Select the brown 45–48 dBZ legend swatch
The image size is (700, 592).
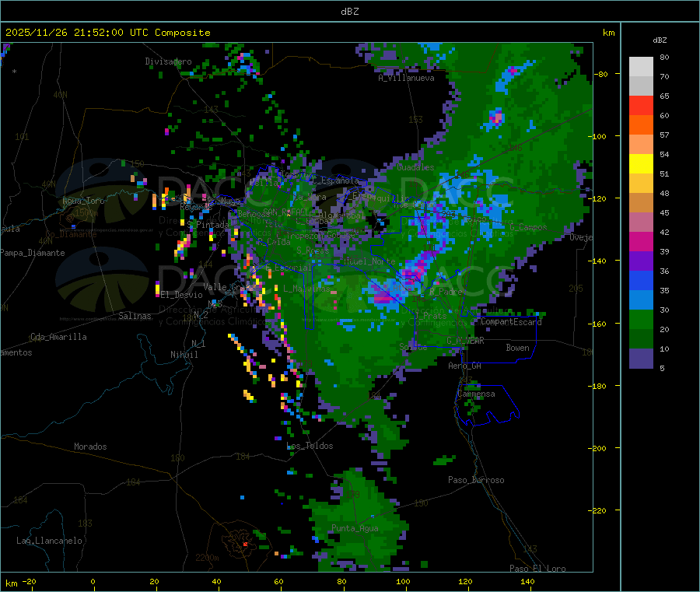coord(641,203)
